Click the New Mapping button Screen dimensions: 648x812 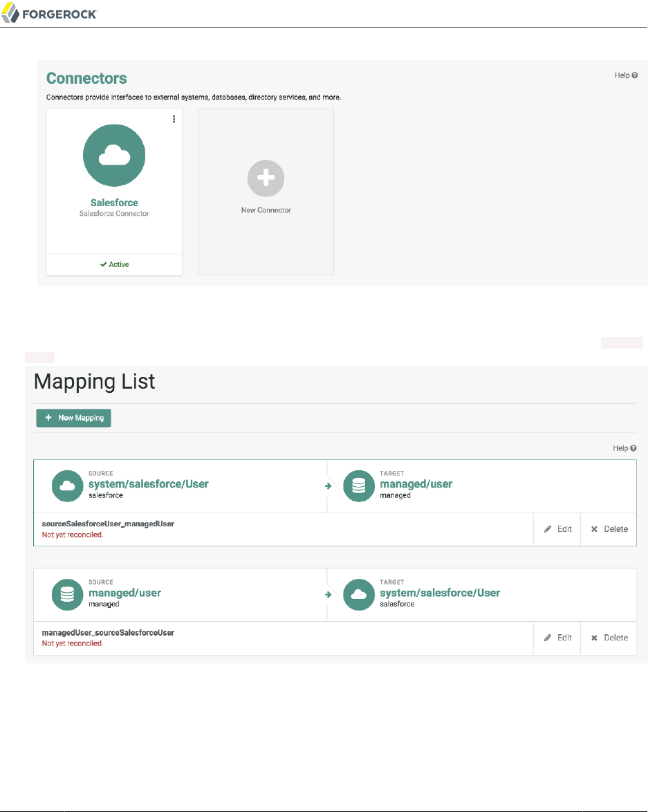pos(73,418)
